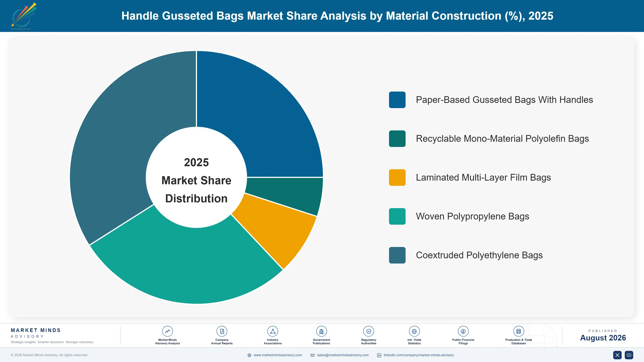The height and width of the screenshot is (362, 644).
Task: Click the Company Annual Reports document icon
Action: click(222, 331)
